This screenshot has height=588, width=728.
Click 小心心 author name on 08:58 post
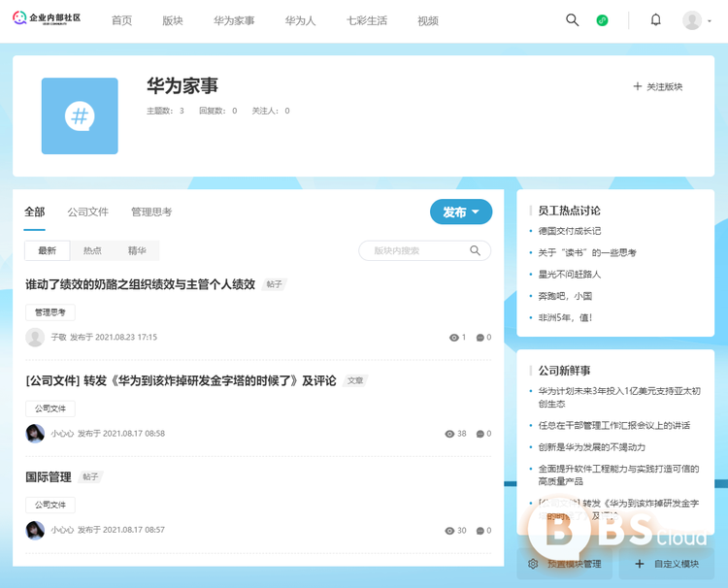coord(62,434)
